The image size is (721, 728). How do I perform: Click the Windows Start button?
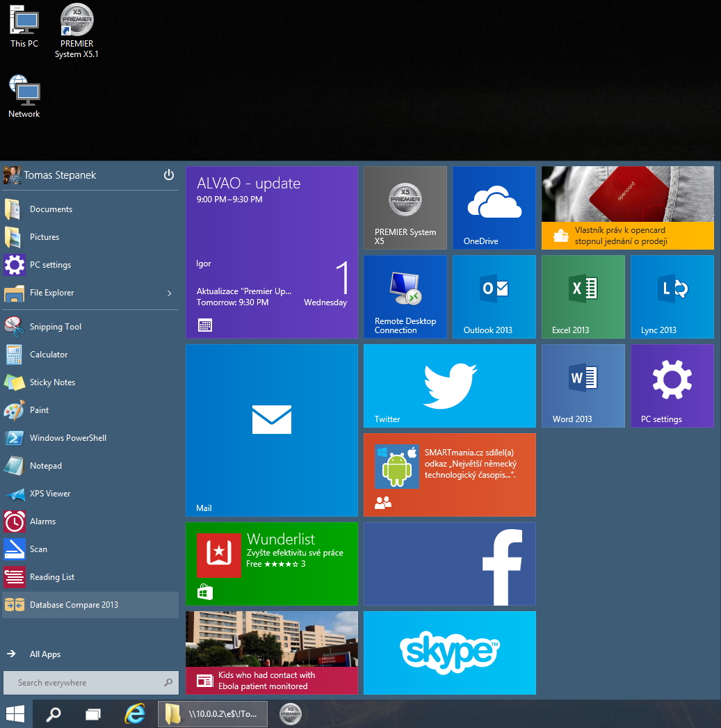[x=16, y=714]
